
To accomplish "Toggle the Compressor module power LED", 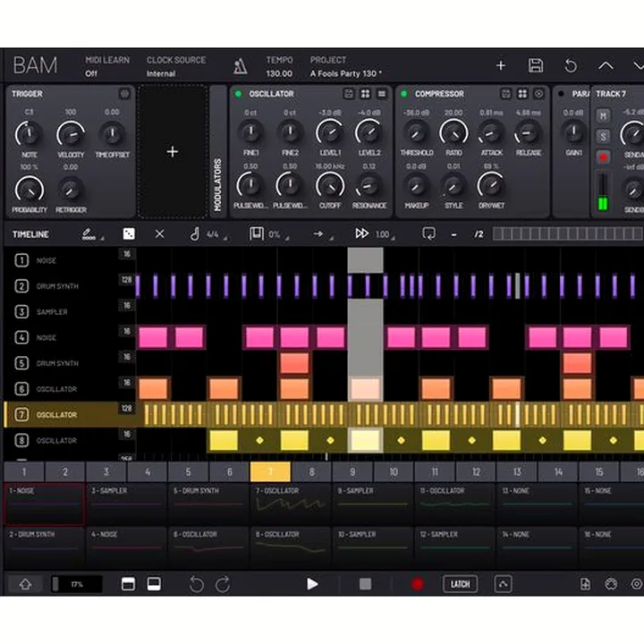I will click(404, 94).
